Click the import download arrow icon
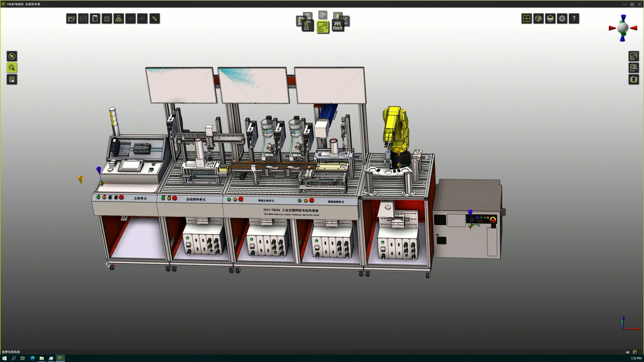 click(x=107, y=19)
